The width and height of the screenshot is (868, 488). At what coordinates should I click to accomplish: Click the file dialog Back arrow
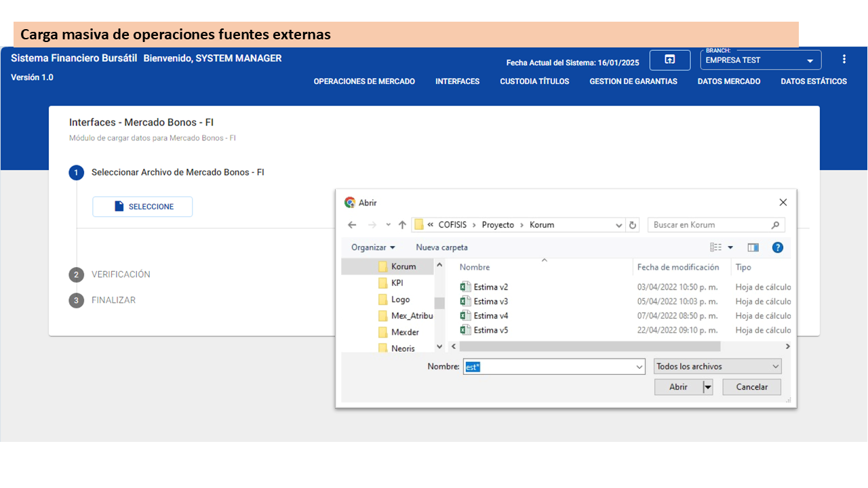[x=351, y=225]
